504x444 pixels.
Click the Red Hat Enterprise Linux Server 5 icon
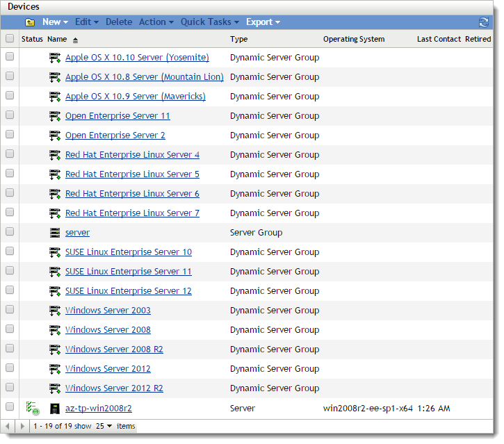pyautogui.click(x=55, y=174)
